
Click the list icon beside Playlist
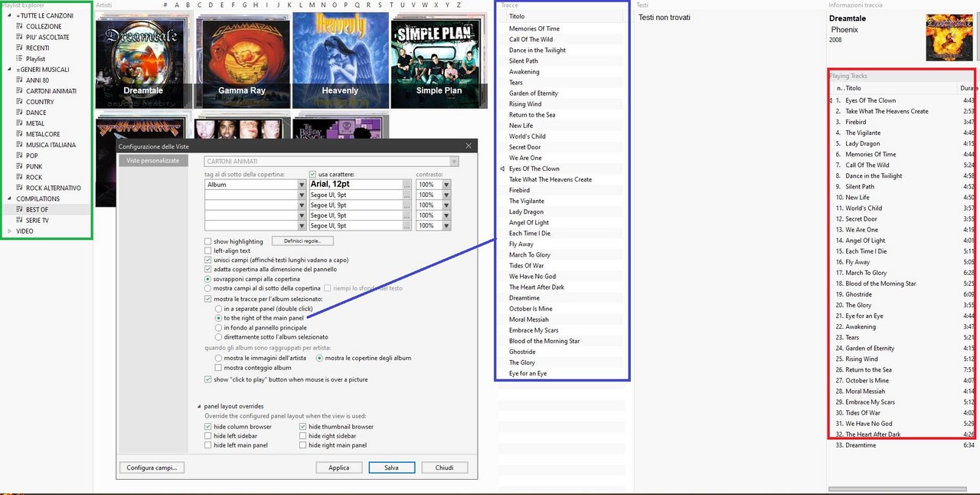click(19, 58)
